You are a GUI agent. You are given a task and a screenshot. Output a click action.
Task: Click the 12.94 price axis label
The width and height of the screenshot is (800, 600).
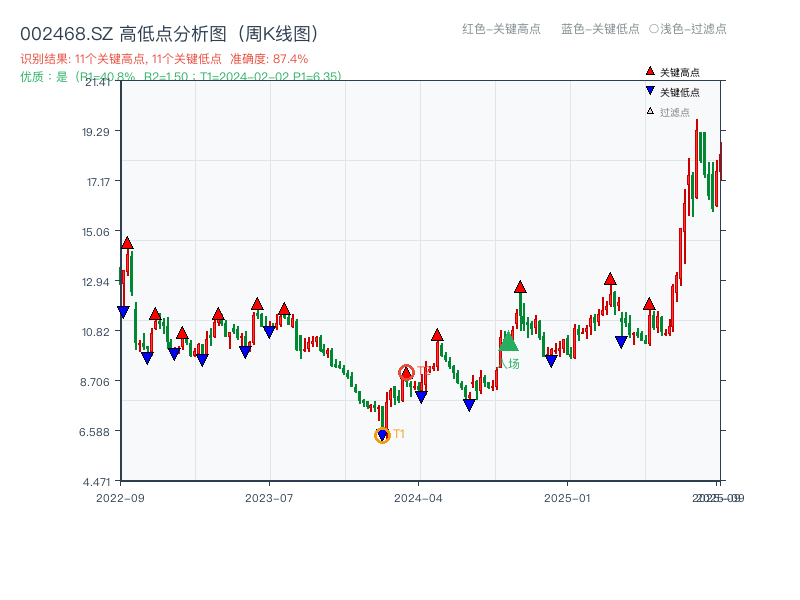[x=96, y=282]
